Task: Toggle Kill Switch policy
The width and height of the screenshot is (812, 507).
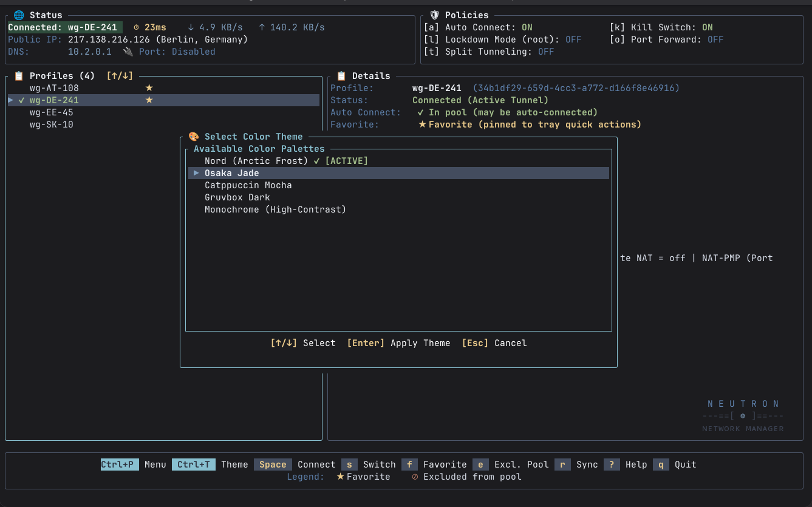Action: (661, 27)
